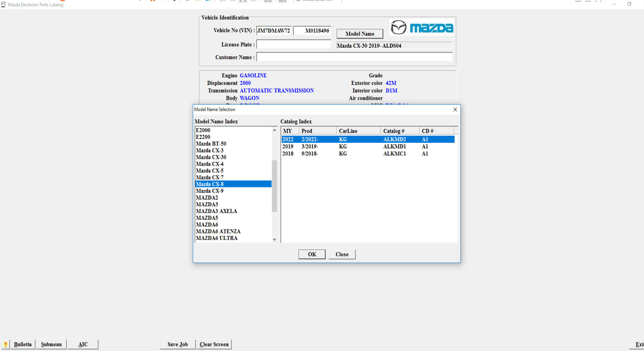
Task: Click the down arrow of the model list scrollbar
Action: tap(274, 239)
